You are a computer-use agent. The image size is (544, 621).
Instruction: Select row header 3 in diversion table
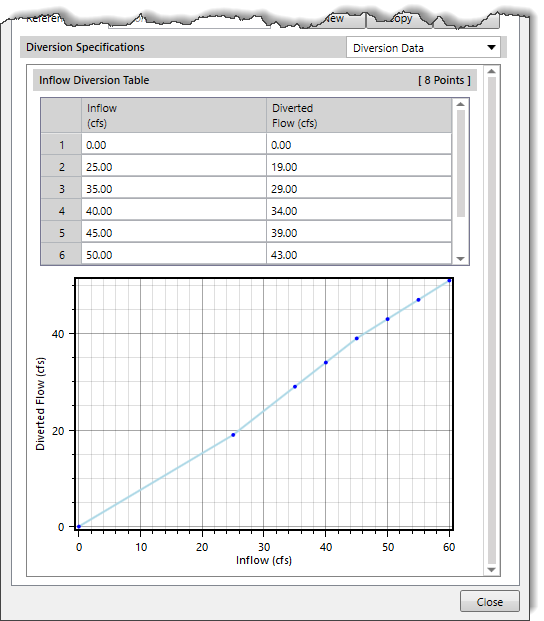(x=61, y=189)
